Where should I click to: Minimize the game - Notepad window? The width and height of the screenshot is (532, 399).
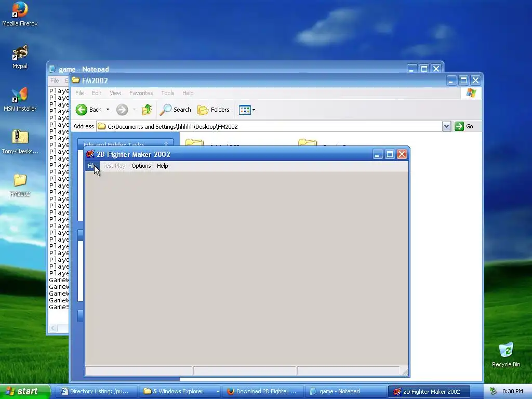point(411,69)
